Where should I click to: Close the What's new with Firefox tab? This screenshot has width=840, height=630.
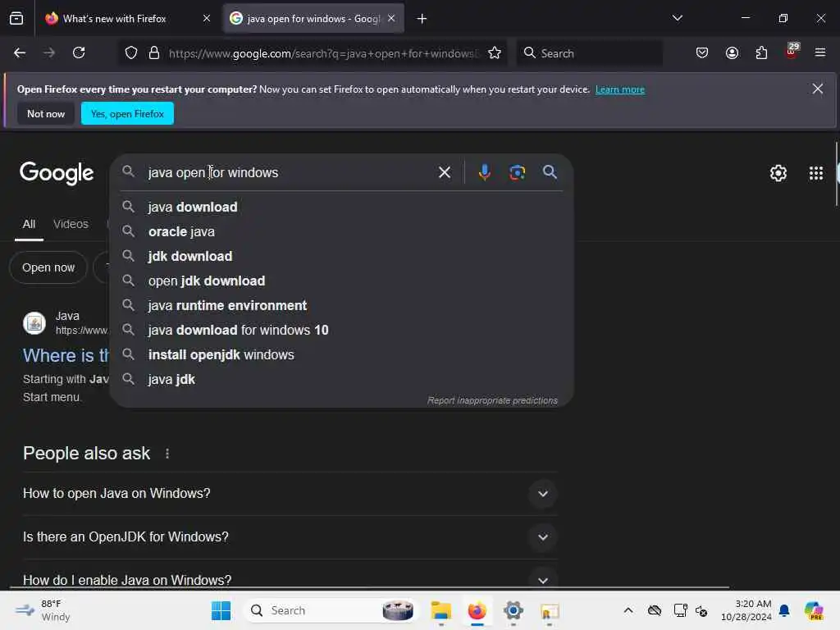click(x=207, y=19)
